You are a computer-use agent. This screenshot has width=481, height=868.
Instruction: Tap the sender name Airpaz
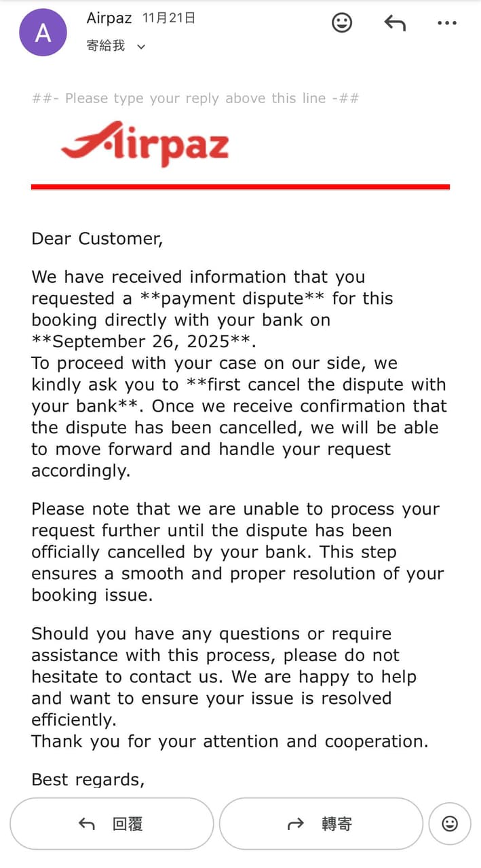[109, 18]
